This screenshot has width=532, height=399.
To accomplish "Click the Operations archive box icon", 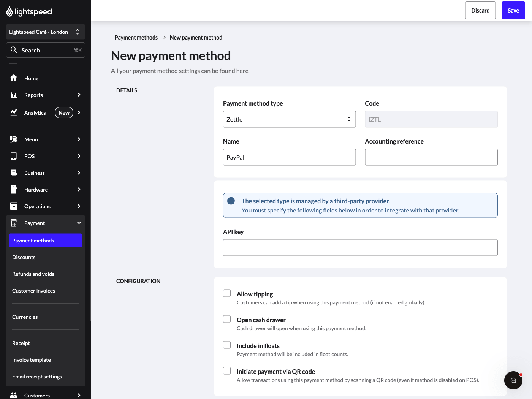I will (x=14, y=206).
